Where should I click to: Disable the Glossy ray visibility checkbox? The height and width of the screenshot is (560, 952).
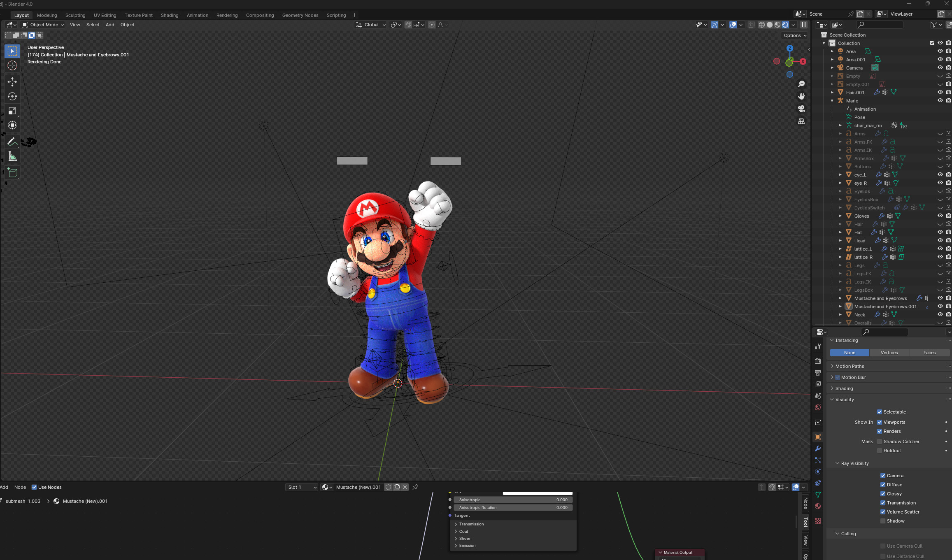pyautogui.click(x=883, y=494)
